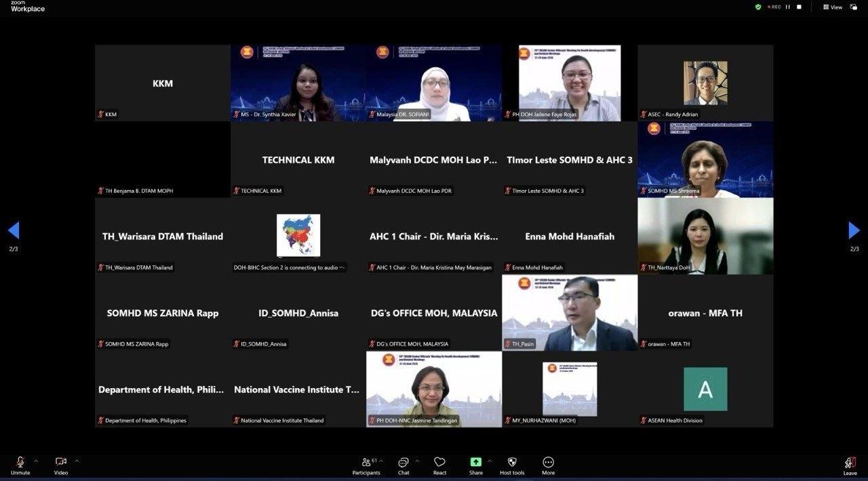Image resolution: width=868 pixels, height=481 pixels.
Task: Select Department of Health, Philippines tile
Action: point(163,389)
